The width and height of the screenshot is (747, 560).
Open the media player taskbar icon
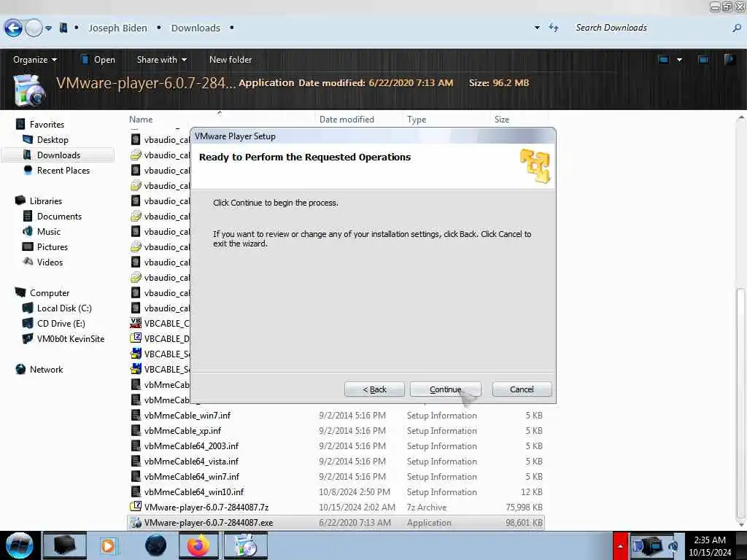point(108,545)
